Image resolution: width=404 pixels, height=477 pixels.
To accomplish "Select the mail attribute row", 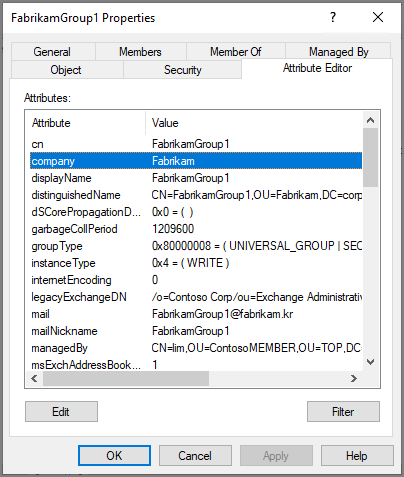I will (x=196, y=314).
